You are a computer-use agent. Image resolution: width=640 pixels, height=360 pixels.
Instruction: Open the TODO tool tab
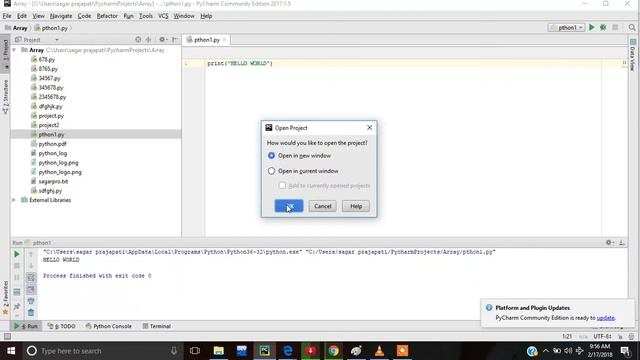[61, 326]
